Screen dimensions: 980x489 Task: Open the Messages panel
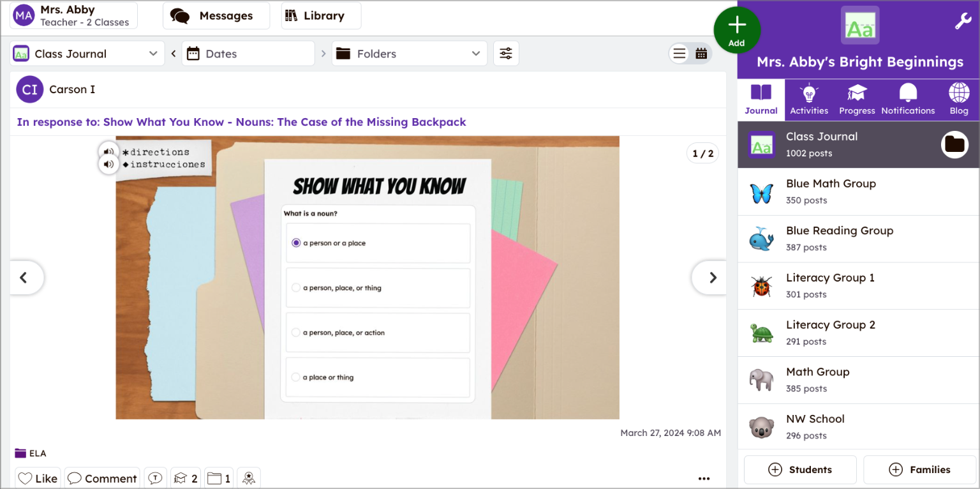point(216,15)
